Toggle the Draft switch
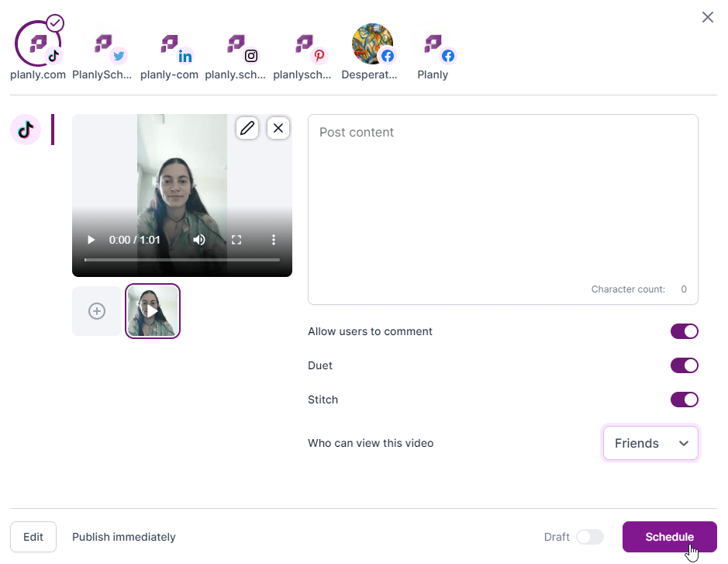The image size is (728, 564). tap(590, 537)
